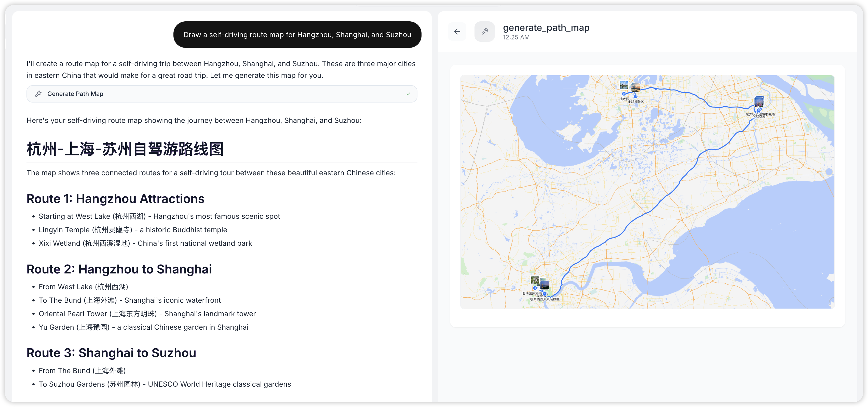Viewport: 868px width, 407px height.
Task: Click the user prompt message bubble
Action: [297, 34]
